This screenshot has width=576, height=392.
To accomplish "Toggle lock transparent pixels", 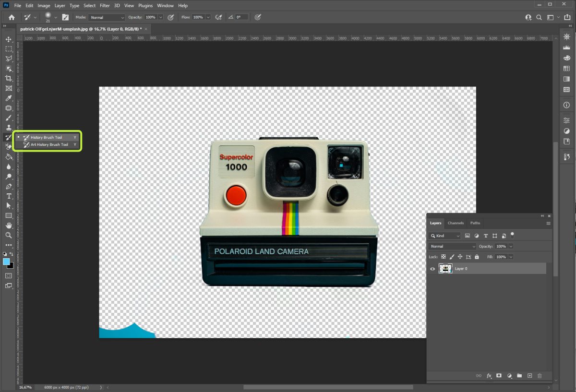I will (x=444, y=257).
